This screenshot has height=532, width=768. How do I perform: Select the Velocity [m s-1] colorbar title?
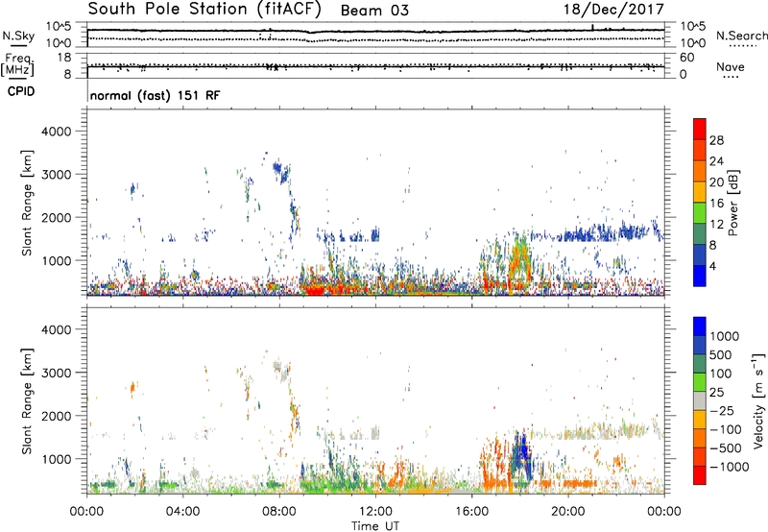[x=758, y=400]
